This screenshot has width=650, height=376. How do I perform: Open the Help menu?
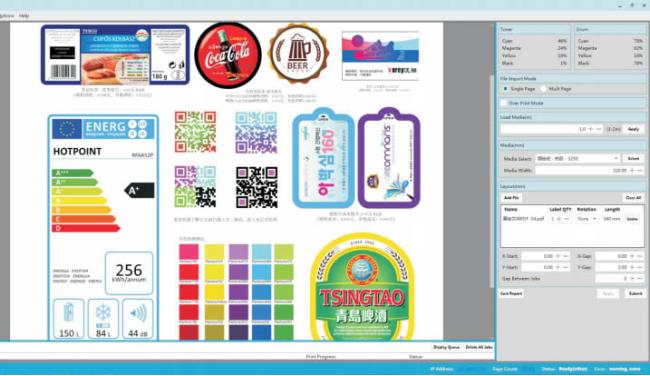pos(24,16)
